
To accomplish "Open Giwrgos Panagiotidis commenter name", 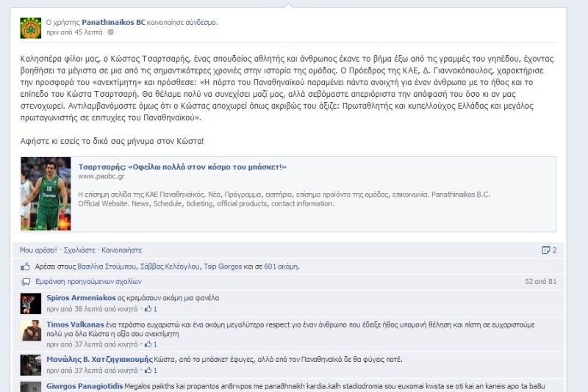I will pyautogui.click(x=85, y=386).
